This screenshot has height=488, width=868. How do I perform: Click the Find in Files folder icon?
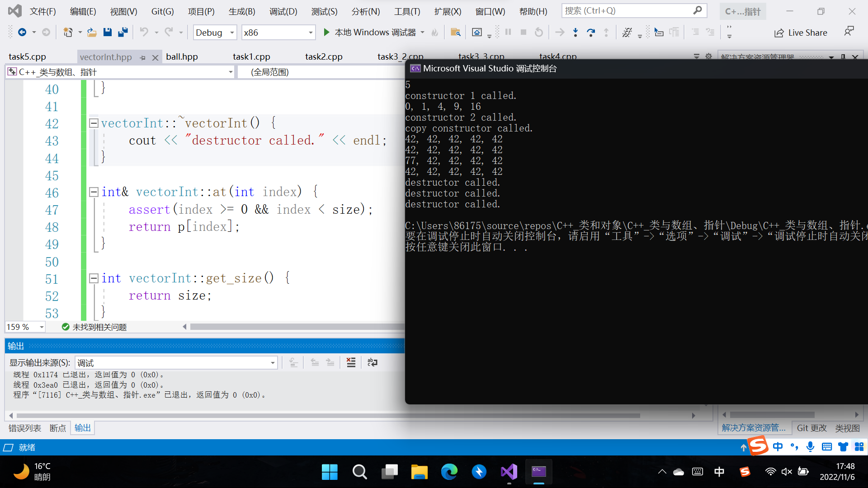(455, 32)
